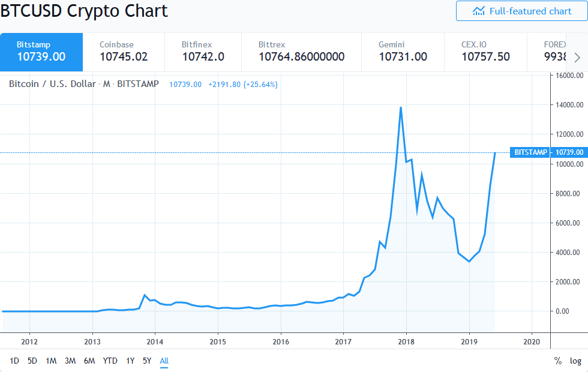588x372 pixels.
Task: Click the active Bitstamp tab
Action: click(41, 52)
